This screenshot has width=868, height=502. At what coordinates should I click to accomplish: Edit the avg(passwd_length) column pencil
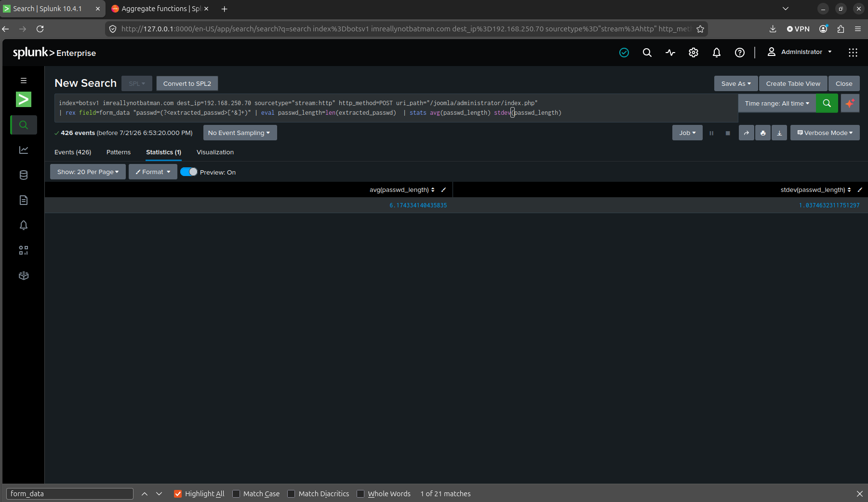(443, 190)
